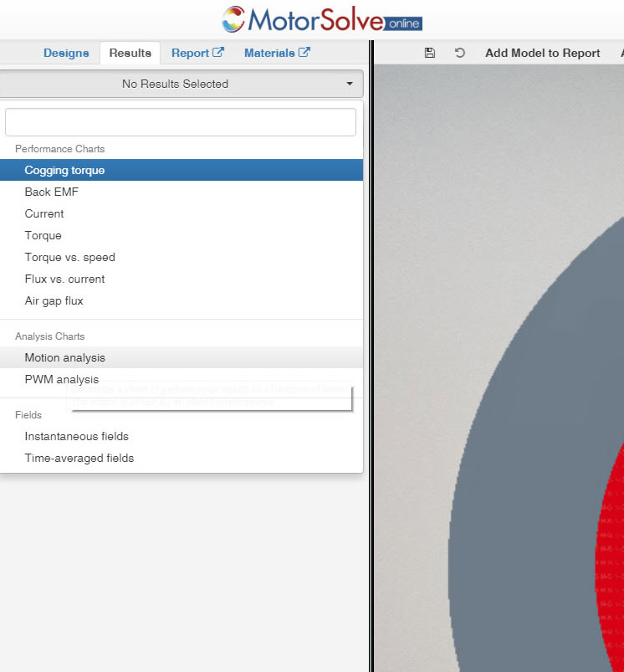Image resolution: width=624 pixels, height=672 pixels.
Task: Select Flux vs. current option
Action: pyautogui.click(x=182, y=279)
